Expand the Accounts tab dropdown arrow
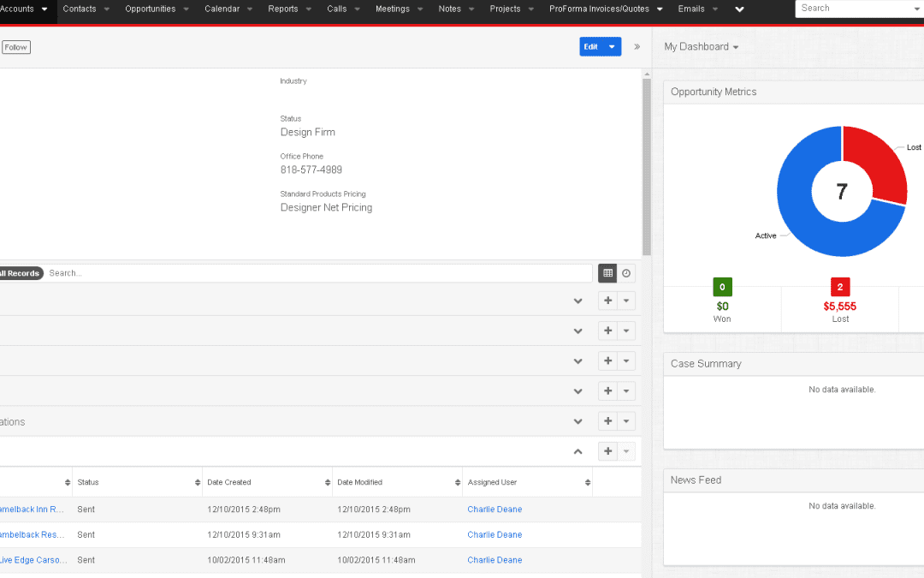 44,9
